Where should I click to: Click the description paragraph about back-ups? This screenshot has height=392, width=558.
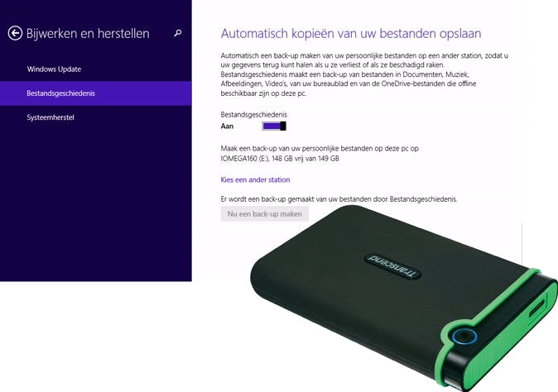point(364,74)
